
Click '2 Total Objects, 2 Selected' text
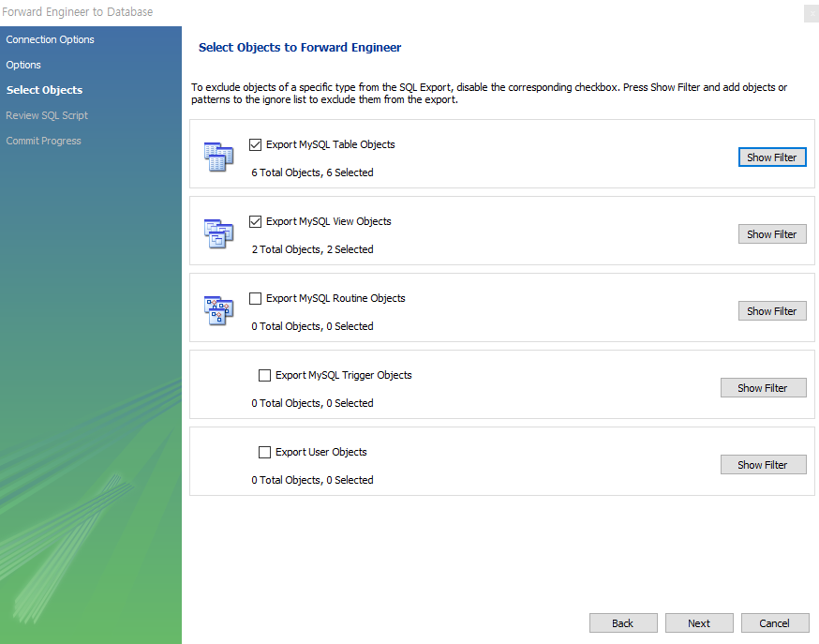312,249
